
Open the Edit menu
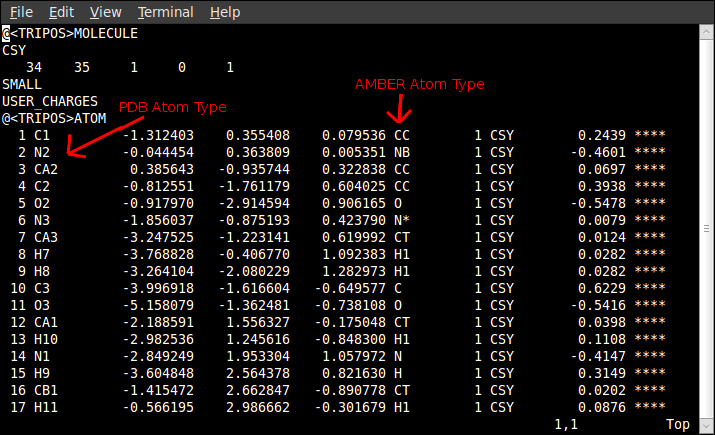point(61,12)
